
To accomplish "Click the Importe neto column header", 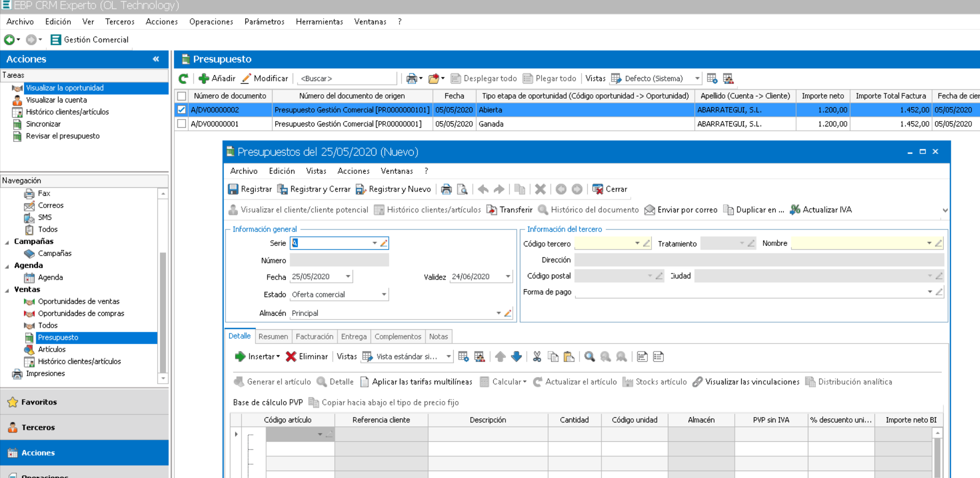I will (823, 96).
